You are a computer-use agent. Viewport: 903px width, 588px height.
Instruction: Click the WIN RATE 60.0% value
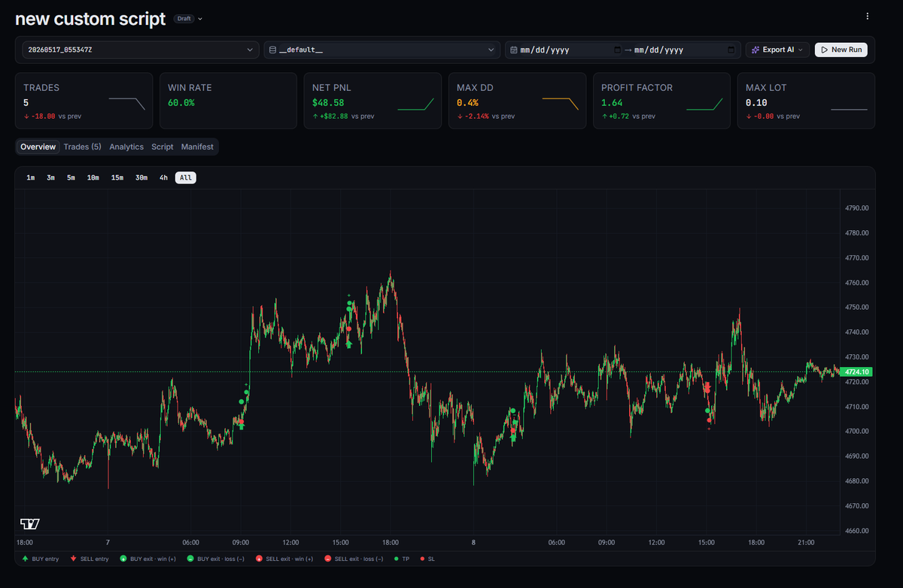[181, 102]
